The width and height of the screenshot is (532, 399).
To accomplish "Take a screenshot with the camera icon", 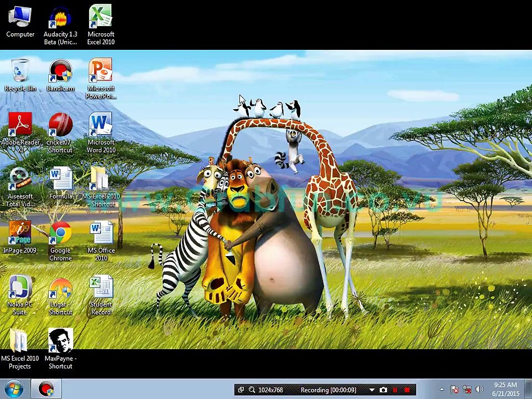I will pyautogui.click(x=383, y=390).
